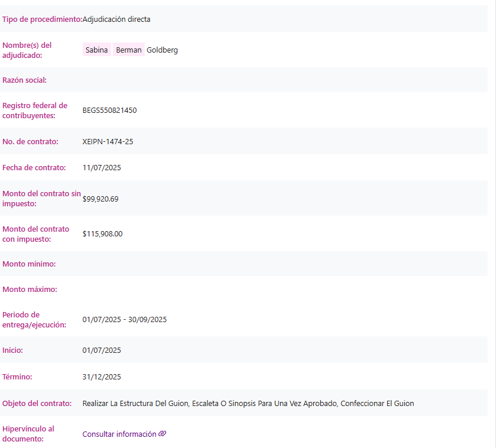Image resolution: width=497 pixels, height=448 pixels.
Task: Select the highlighted name Berman
Action: tap(129, 50)
